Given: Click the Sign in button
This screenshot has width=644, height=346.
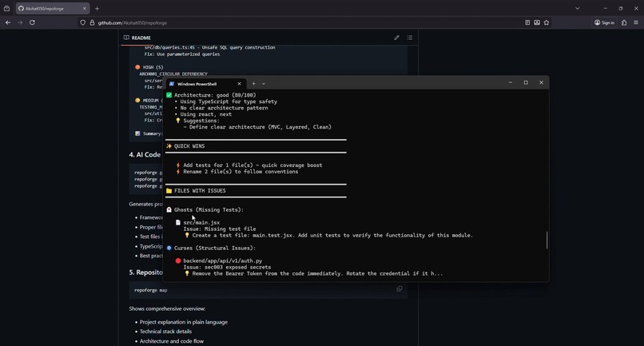Looking at the screenshot, I should coord(604,22).
